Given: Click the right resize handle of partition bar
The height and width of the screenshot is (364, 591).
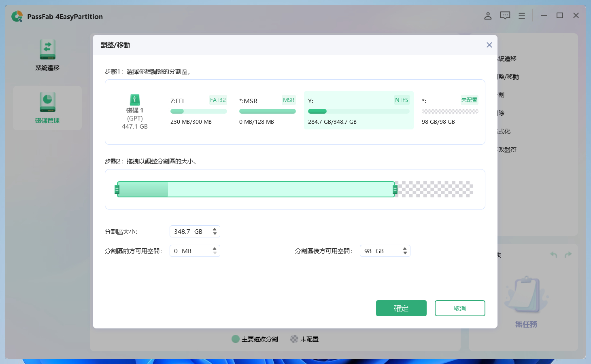Looking at the screenshot, I should pyautogui.click(x=395, y=189).
